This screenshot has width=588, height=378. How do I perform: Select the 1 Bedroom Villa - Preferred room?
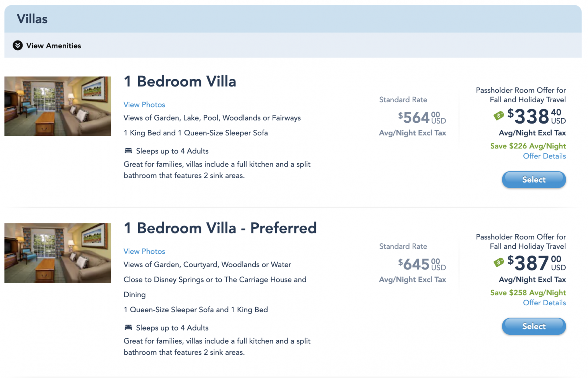tap(534, 326)
